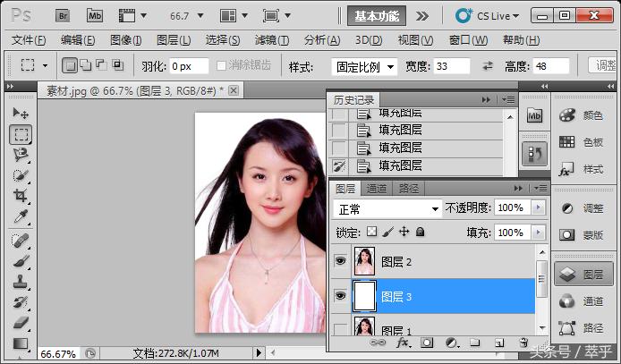Viewport: 621px width, 364px height.
Task: Create a new layer
Action: pos(499,343)
